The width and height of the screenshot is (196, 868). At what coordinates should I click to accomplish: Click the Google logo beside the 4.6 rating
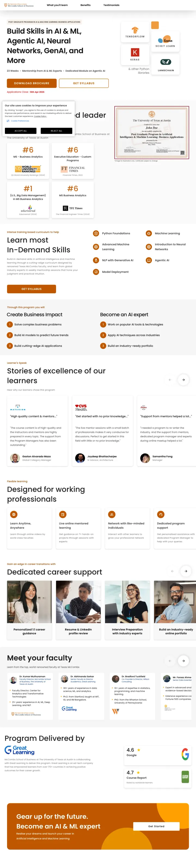[185, 754]
